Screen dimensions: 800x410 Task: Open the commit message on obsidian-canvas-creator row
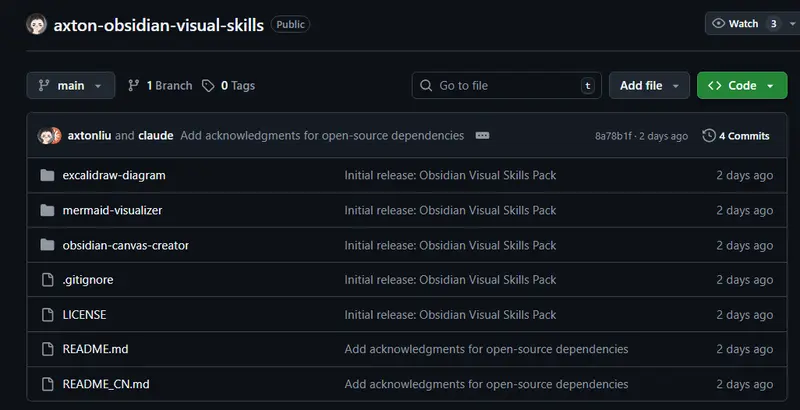(x=450, y=245)
